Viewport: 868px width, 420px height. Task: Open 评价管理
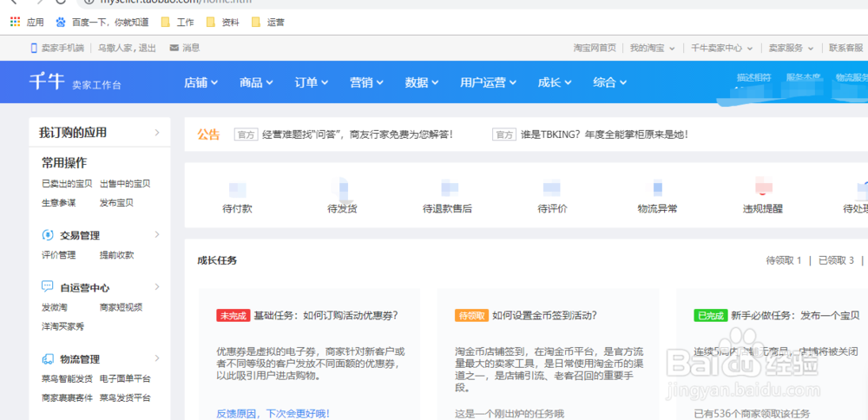(59, 255)
